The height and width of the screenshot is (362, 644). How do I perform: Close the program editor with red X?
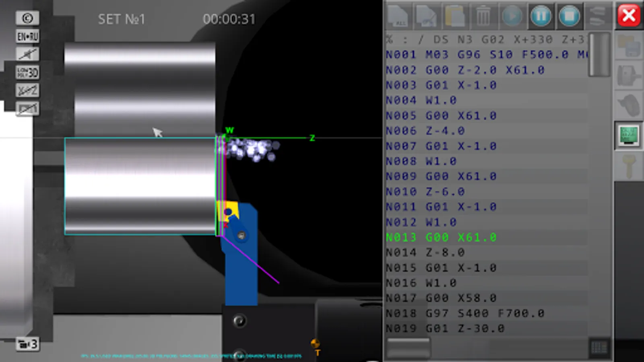coord(629,16)
